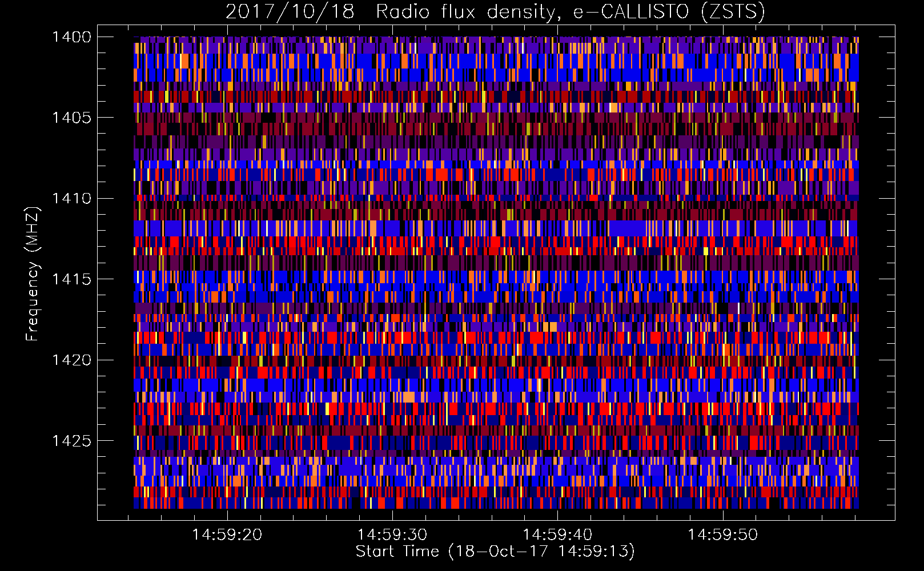The image size is (924, 571).
Task: Select the 1405 frequency tick label
Action: click(x=71, y=118)
